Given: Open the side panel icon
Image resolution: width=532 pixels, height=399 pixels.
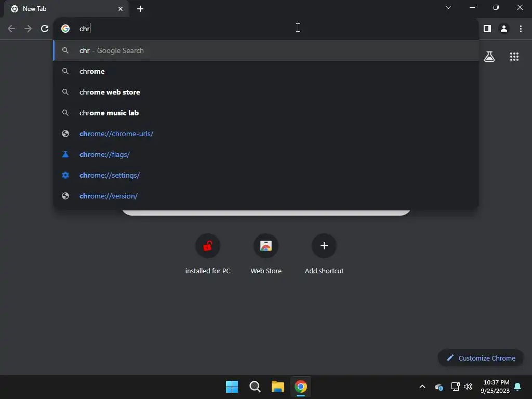Looking at the screenshot, I should pos(487,29).
